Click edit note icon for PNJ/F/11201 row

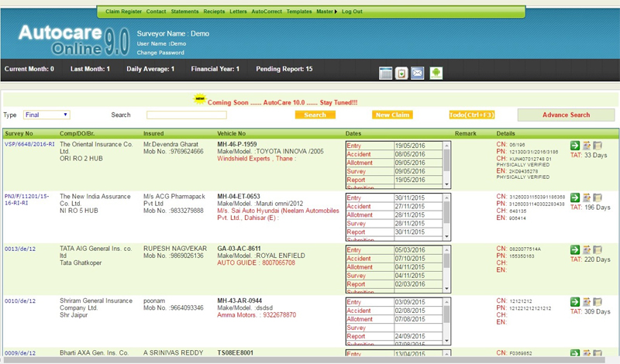pyautogui.click(x=587, y=197)
